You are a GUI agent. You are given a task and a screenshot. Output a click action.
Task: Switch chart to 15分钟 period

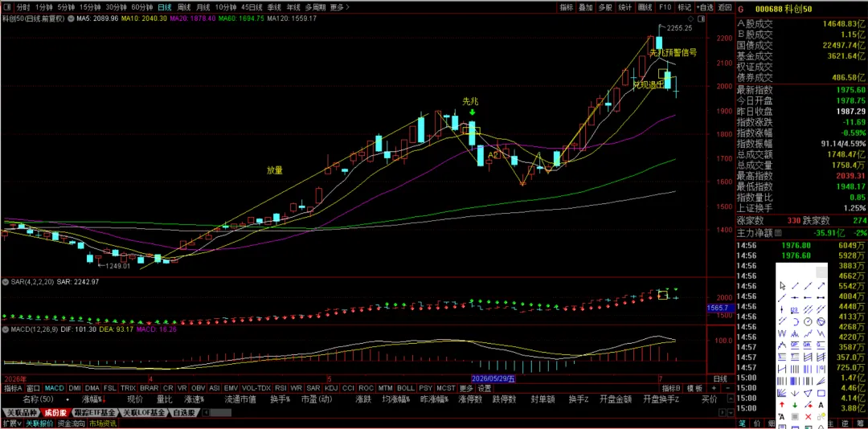pos(90,7)
